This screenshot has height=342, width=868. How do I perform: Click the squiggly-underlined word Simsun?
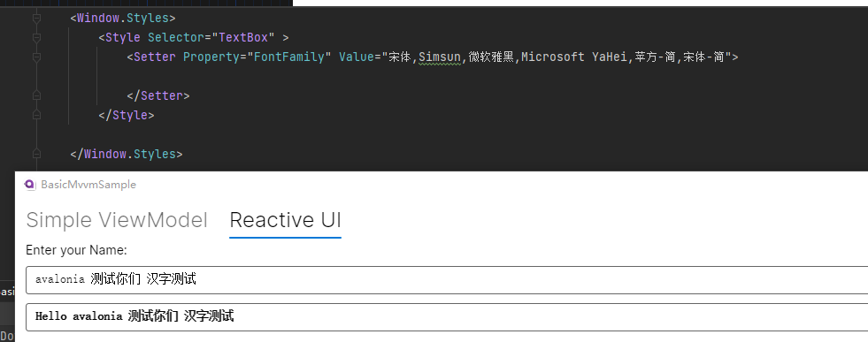tap(440, 57)
